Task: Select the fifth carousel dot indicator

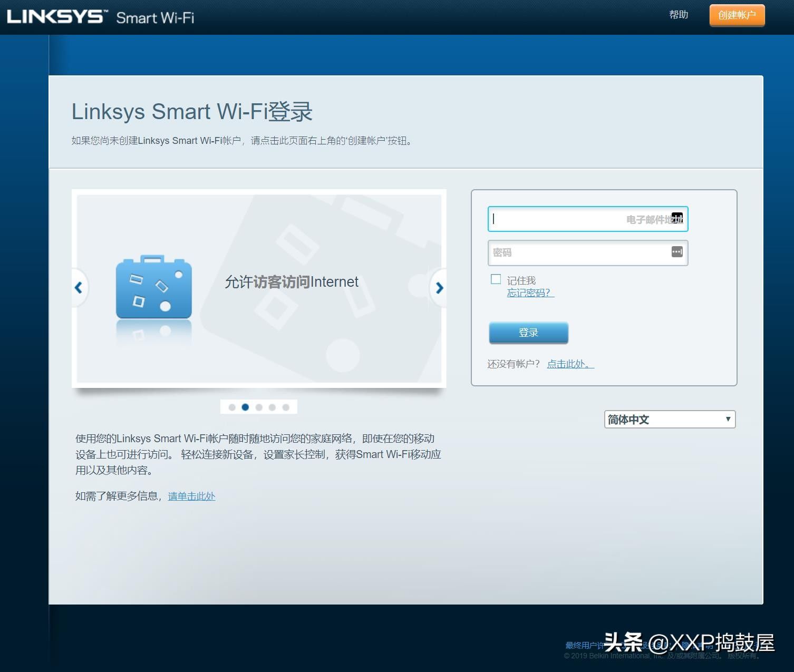Action: [286, 407]
